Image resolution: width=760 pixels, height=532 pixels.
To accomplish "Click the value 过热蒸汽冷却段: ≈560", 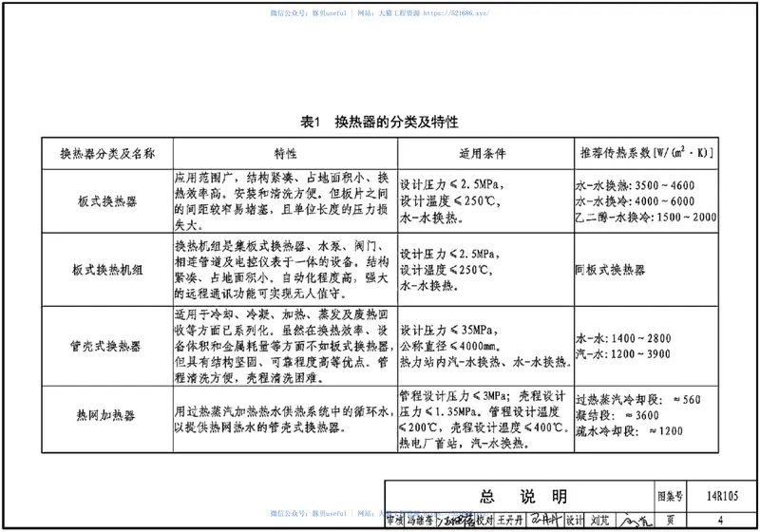I will [x=638, y=399].
